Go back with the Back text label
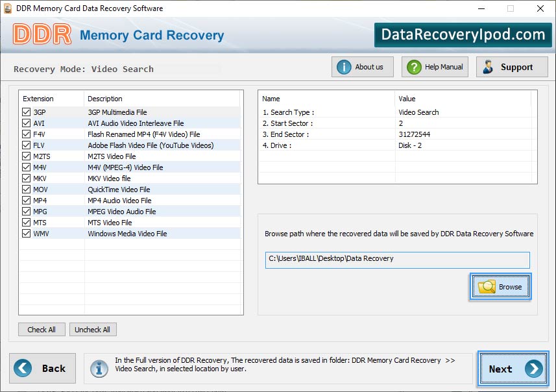The height and width of the screenshot is (392, 556). tap(54, 369)
